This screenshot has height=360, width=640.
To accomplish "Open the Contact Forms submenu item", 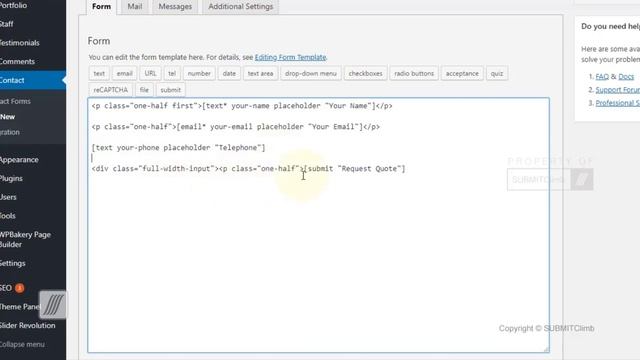I will click(x=15, y=101).
